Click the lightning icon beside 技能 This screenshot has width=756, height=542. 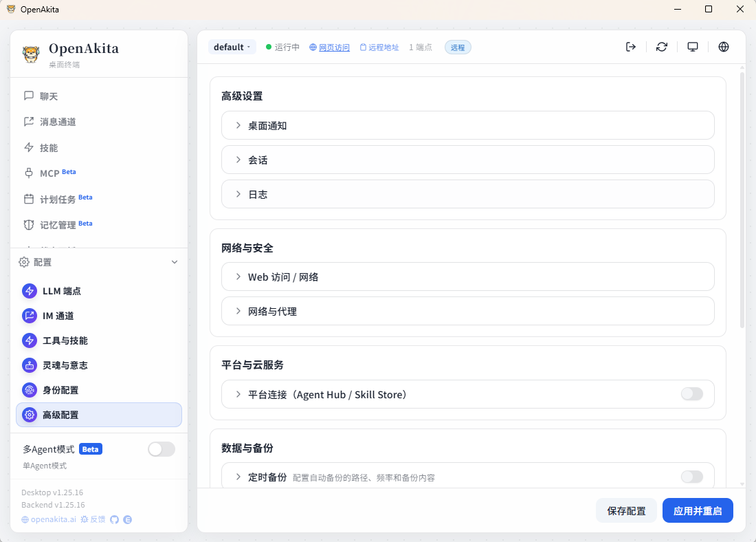(x=29, y=148)
